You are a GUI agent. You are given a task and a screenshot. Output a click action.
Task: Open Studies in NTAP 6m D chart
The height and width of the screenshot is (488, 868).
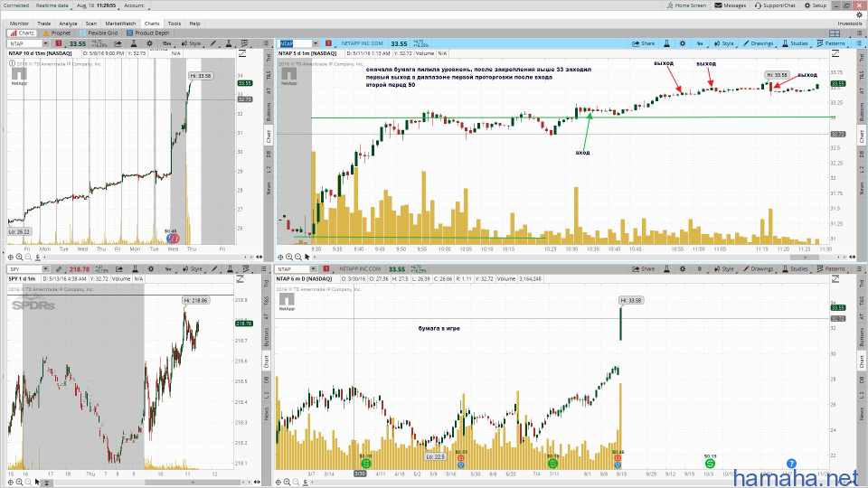click(795, 269)
